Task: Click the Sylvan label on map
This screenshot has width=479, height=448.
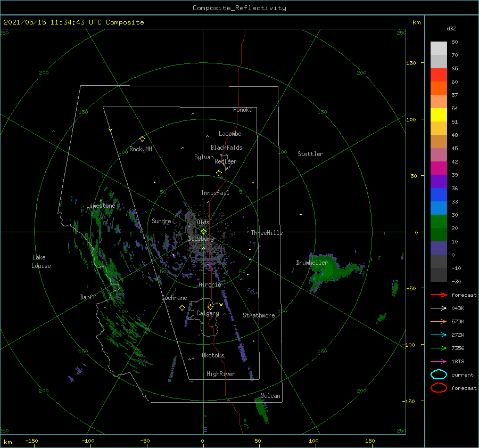Action: coord(204,157)
